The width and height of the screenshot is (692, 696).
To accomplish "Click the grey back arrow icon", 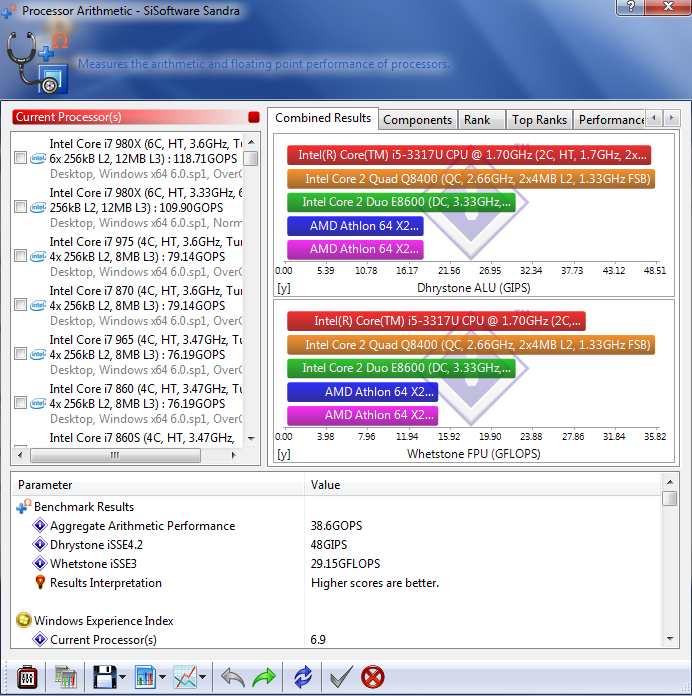I will [x=233, y=677].
